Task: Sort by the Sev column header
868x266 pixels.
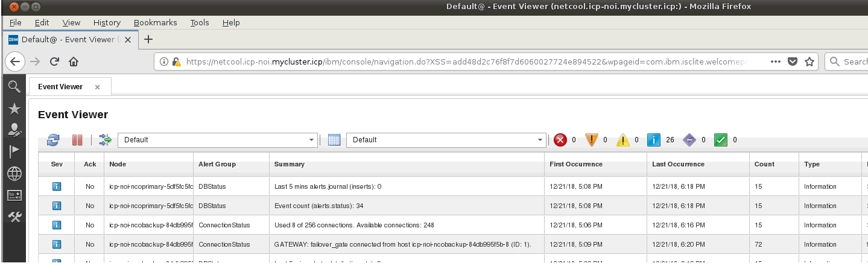Action: [57, 164]
